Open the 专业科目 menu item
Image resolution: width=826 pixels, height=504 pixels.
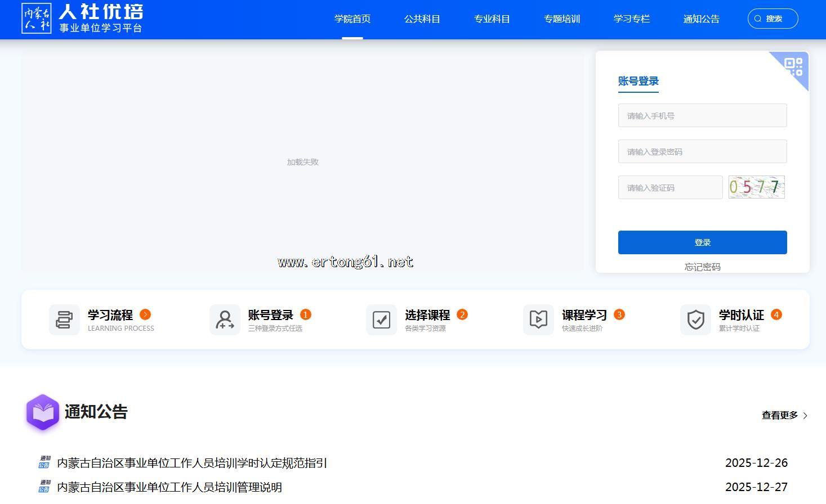click(492, 19)
